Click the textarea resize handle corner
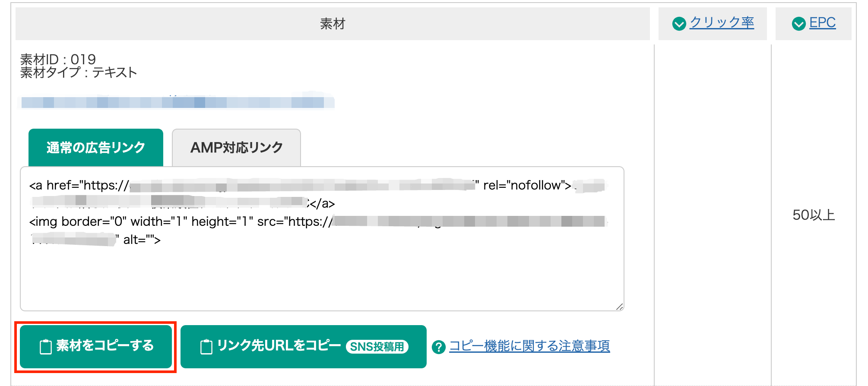The height and width of the screenshot is (386, 868). click(619, 306)
